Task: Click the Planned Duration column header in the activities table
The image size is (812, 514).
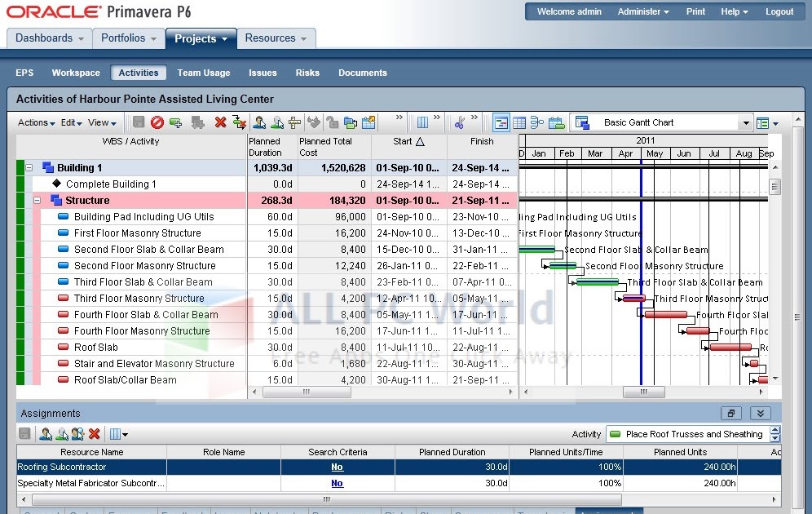Action: [x=271, y=147]
